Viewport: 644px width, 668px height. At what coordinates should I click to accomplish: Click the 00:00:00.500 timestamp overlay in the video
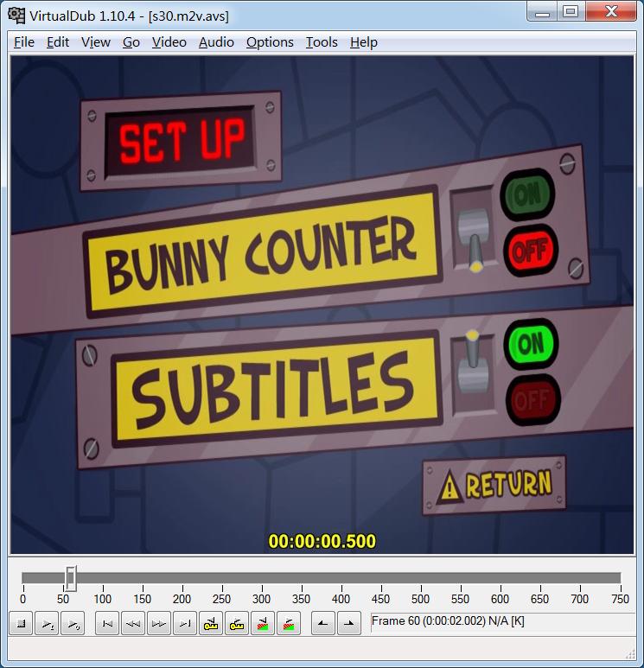(322, 541)
